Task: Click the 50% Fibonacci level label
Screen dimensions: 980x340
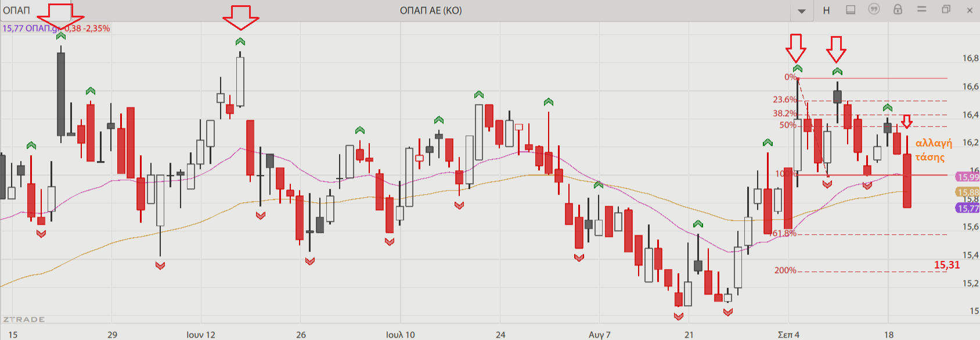Action: (x=788, y=125)
